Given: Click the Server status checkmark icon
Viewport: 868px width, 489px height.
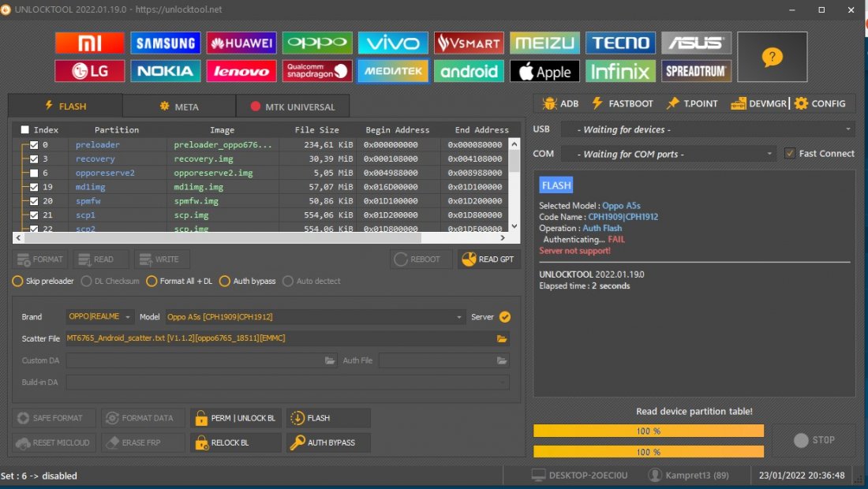Looking at the screenshot, I should click(505, 317).
